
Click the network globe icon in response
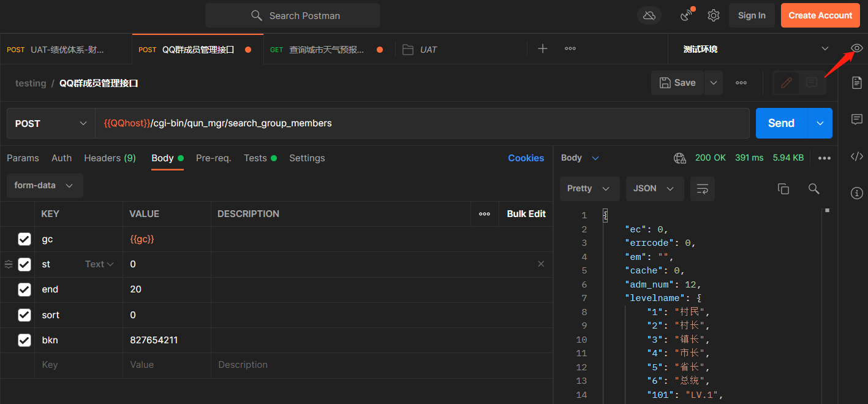pos(680,158)
